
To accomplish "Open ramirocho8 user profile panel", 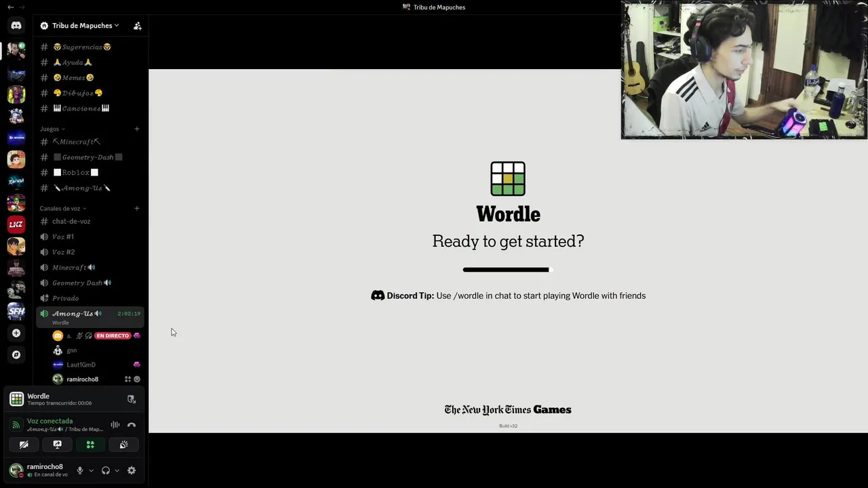I will [x=39, y=470].
